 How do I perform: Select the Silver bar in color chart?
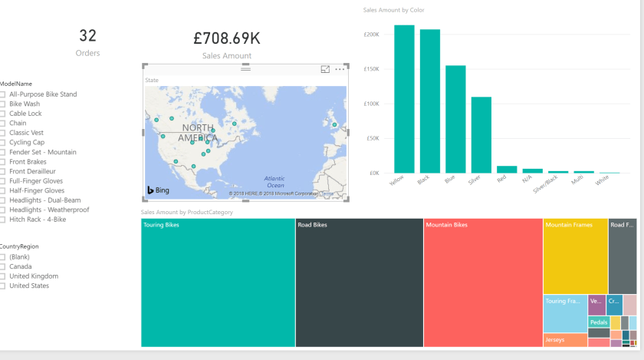pos(481,134)
